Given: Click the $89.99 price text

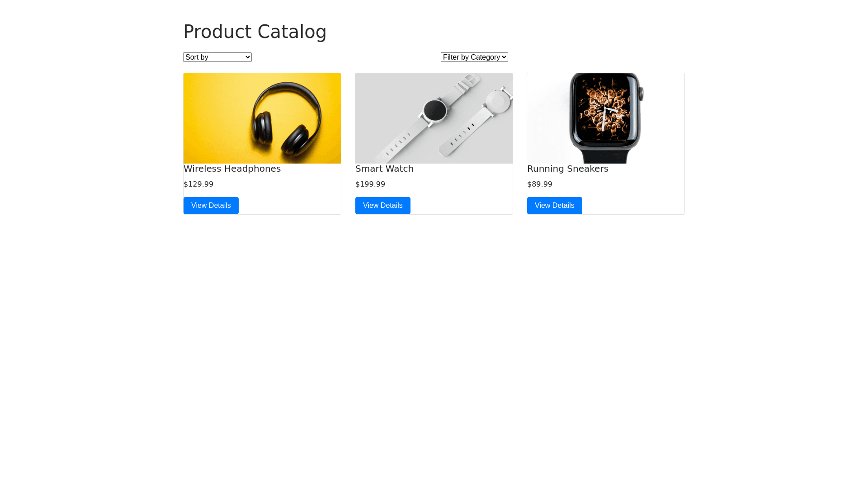Looking at the screenshot, I should coord(540,184).
